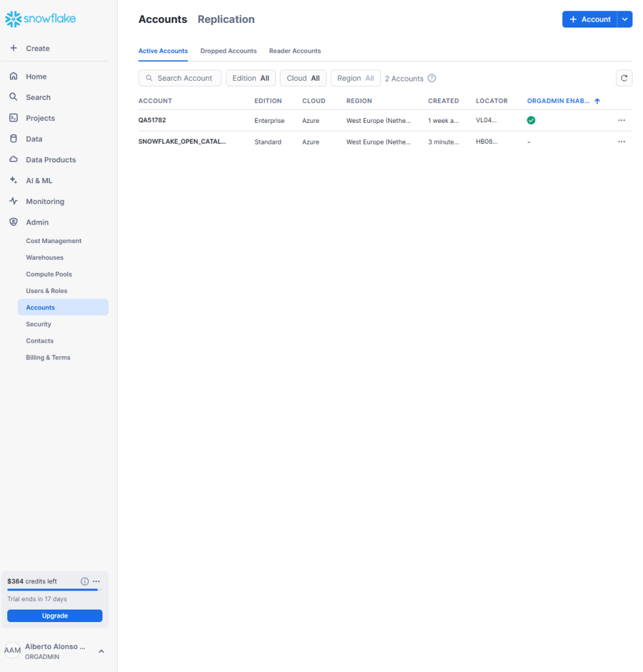Open the Edition filter dropdown
Viewport: 643px width, 672px height.
click(250, 78)
